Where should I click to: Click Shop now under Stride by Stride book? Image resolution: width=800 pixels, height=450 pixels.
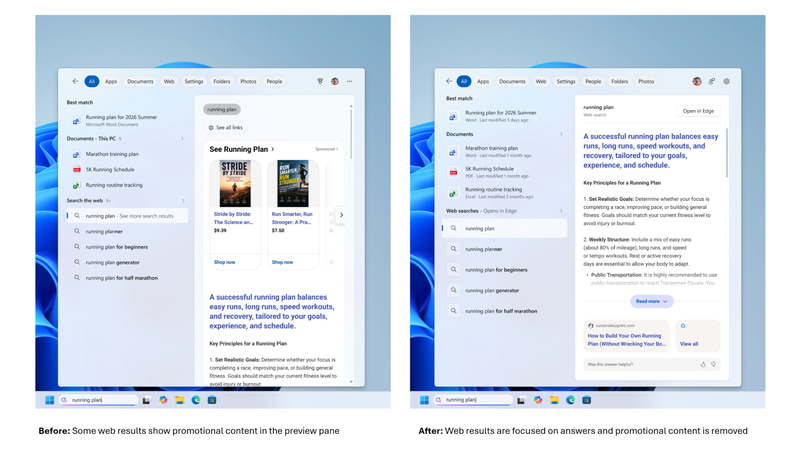tap(224, 262)
